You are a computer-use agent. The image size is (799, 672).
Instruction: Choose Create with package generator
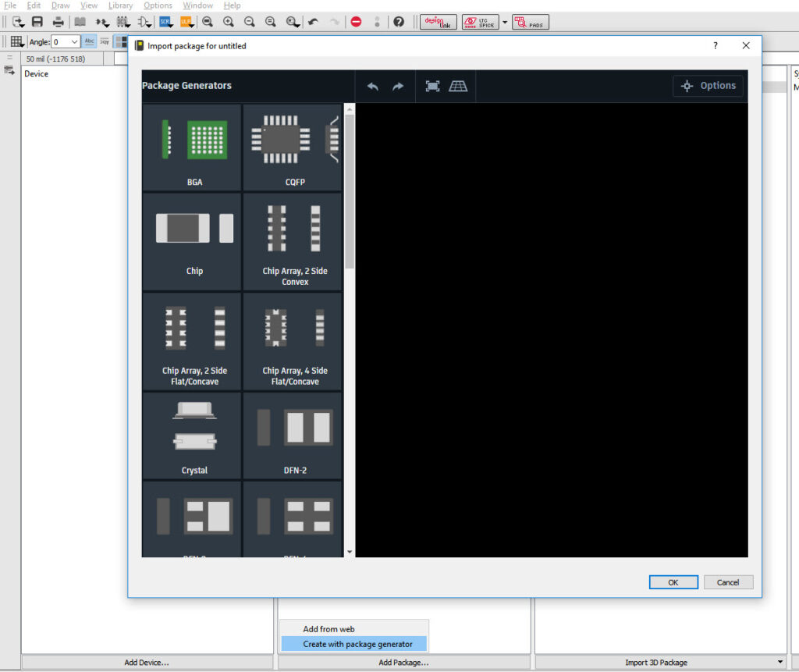tap(354, 644)
